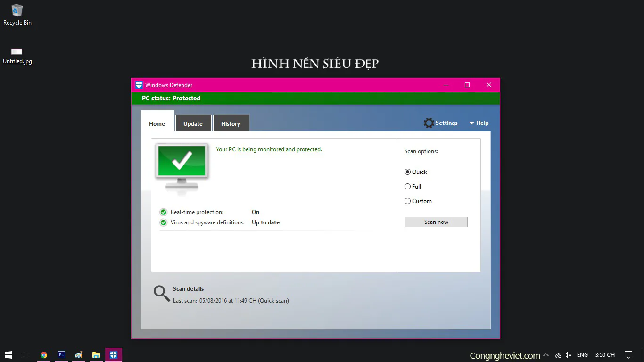Click the Virus and spyware definitions check icon
644x362 pixels.
163,222
